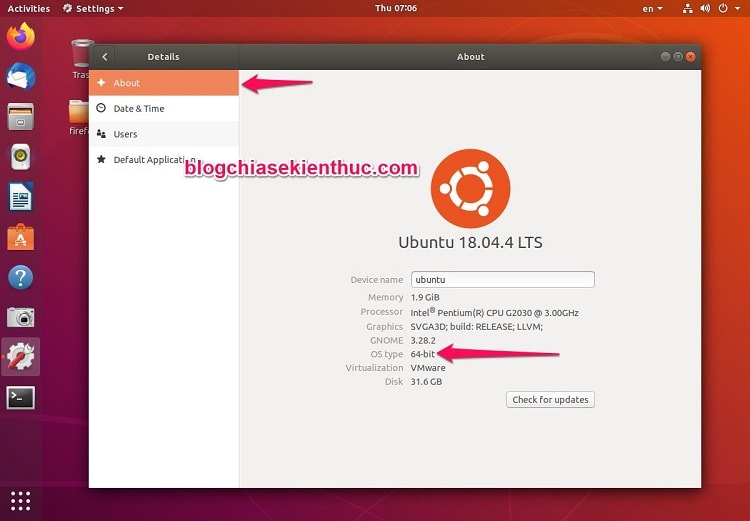Click the 'Ubuntu 18.04.4 LTS' title text
The width and height of the screenshot is (750, 521).
click(x=470, y=242)
